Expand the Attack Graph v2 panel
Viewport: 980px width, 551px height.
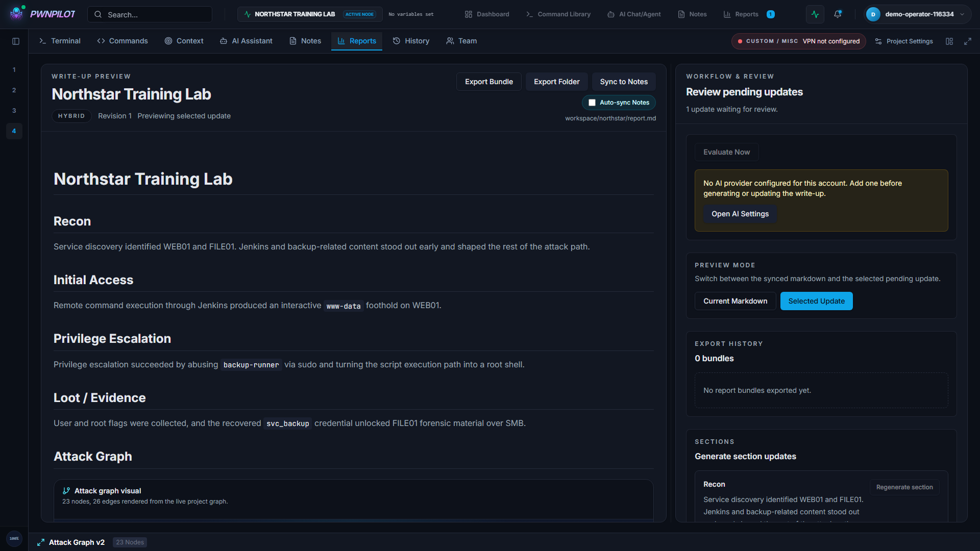pos(41,542)
